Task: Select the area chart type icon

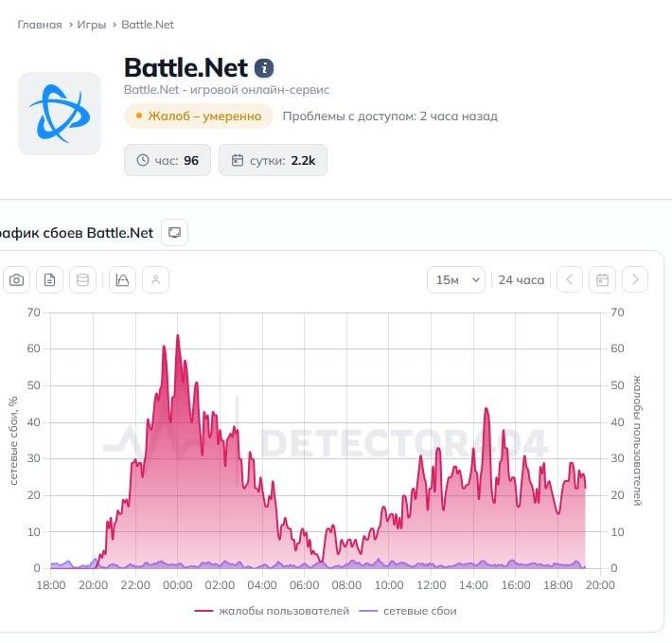Action: 123,280
